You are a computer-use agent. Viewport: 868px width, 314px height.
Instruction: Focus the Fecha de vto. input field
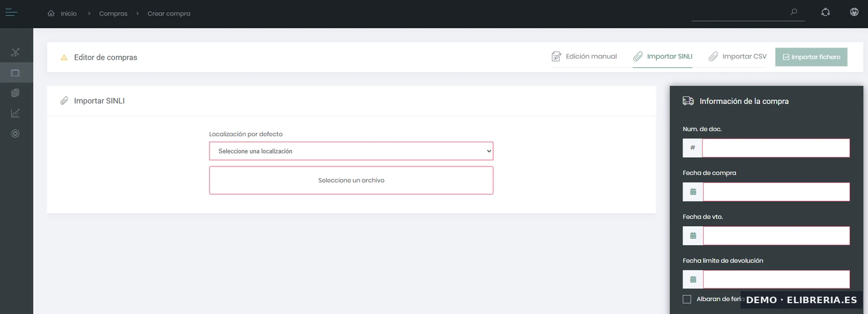tap(776, 236)
